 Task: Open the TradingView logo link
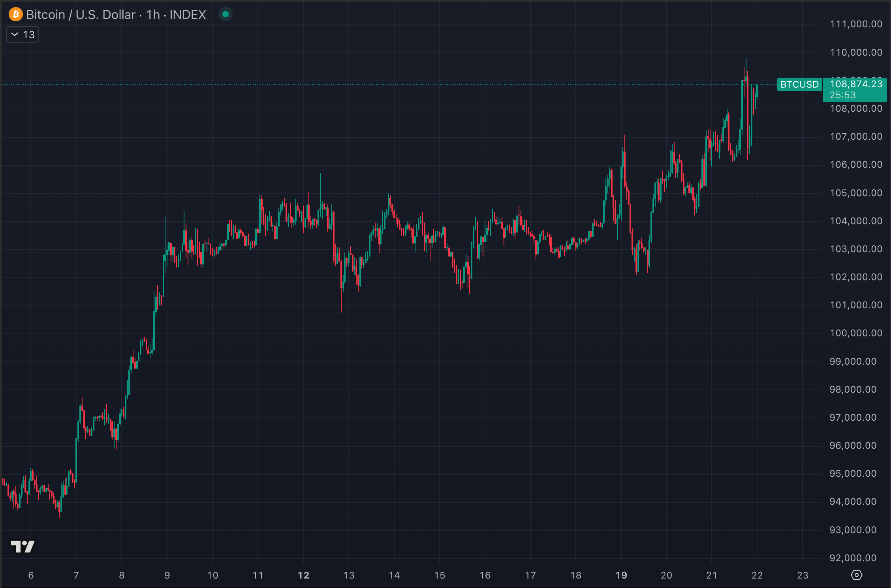coord(23,547)
